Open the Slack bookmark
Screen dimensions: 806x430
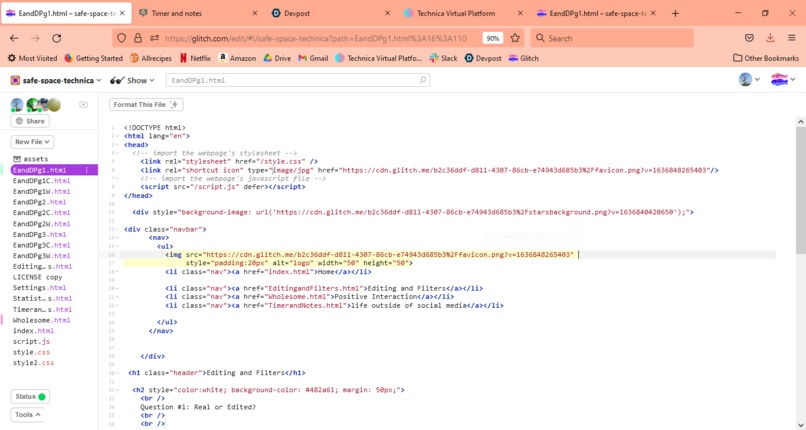click(444, 58)
